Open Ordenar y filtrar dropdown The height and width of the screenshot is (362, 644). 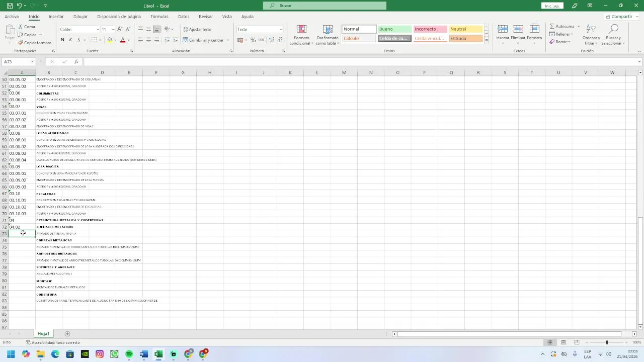(591, 35)
